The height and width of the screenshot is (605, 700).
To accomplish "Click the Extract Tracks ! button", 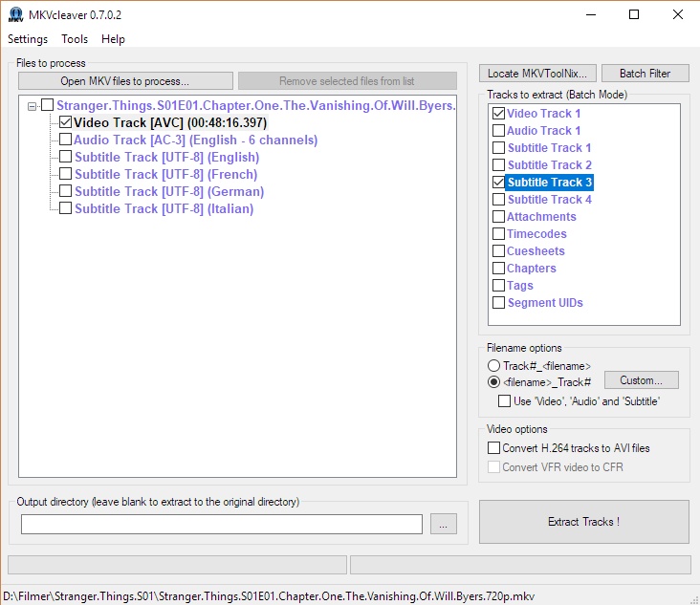I will coord(584,522).
